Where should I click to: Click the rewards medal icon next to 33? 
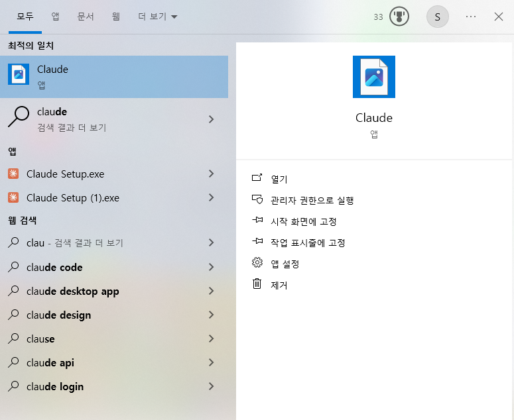pos(399,17)
